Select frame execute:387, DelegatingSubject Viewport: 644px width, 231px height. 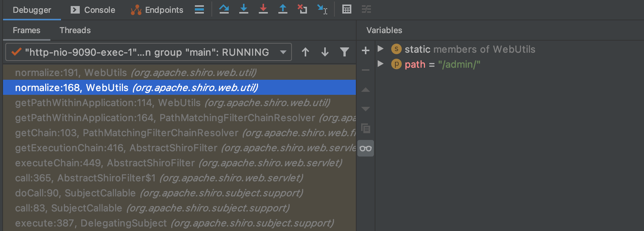179,223
